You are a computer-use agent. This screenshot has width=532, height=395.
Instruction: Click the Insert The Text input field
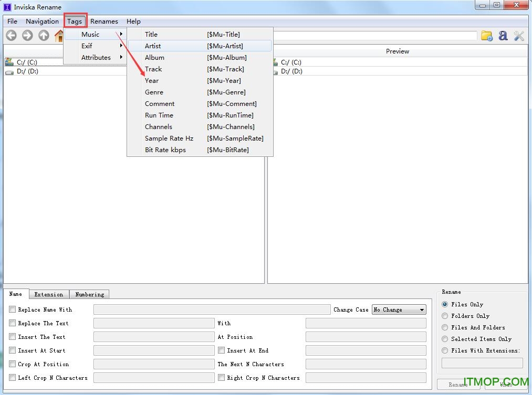154,337
